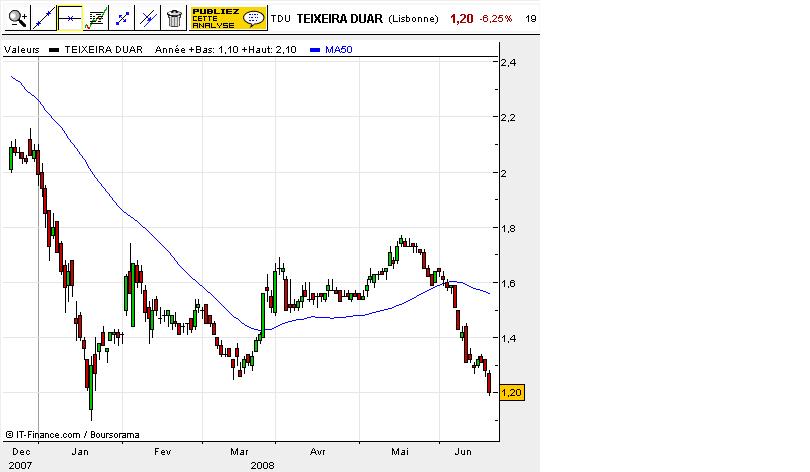Click the Valeurs label
Screen dimensions: 810x472
pyautogui.click(x=22, y=50)
